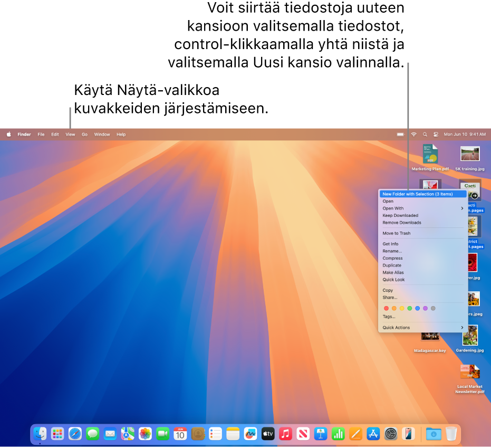The width and height of the screenshot is (491, 448).
Task: Open the Apple TV app in Dock
Action: pyautogui.click(x=268, y=434)
